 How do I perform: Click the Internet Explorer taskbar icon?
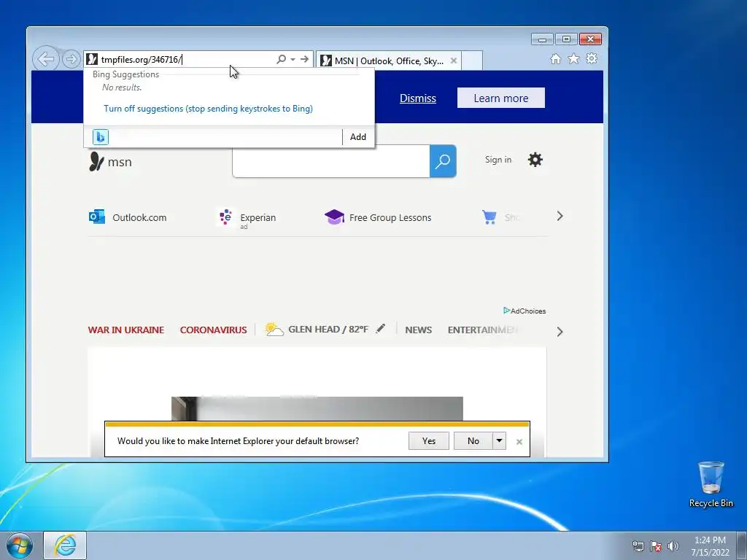point(65,545)
